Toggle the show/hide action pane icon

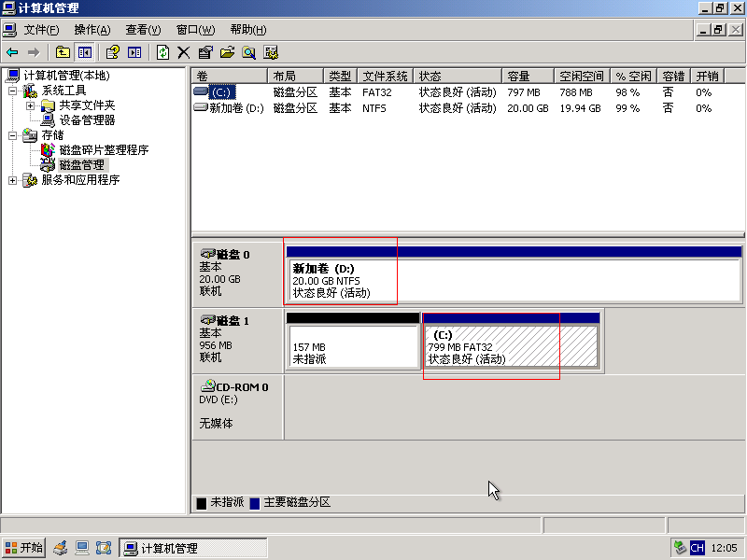[x=134, y=52]
